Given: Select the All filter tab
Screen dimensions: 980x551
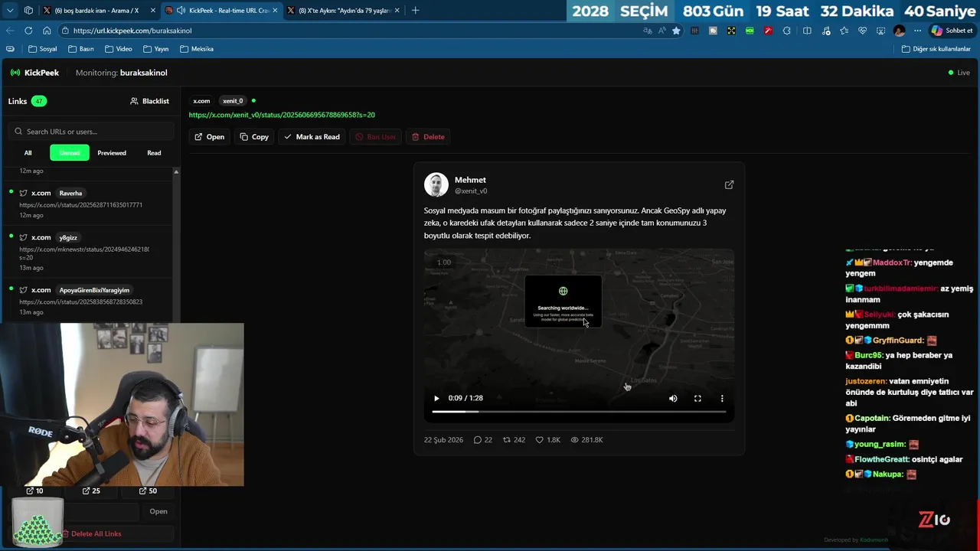Looking at the screenshot, I should (28, 153).
